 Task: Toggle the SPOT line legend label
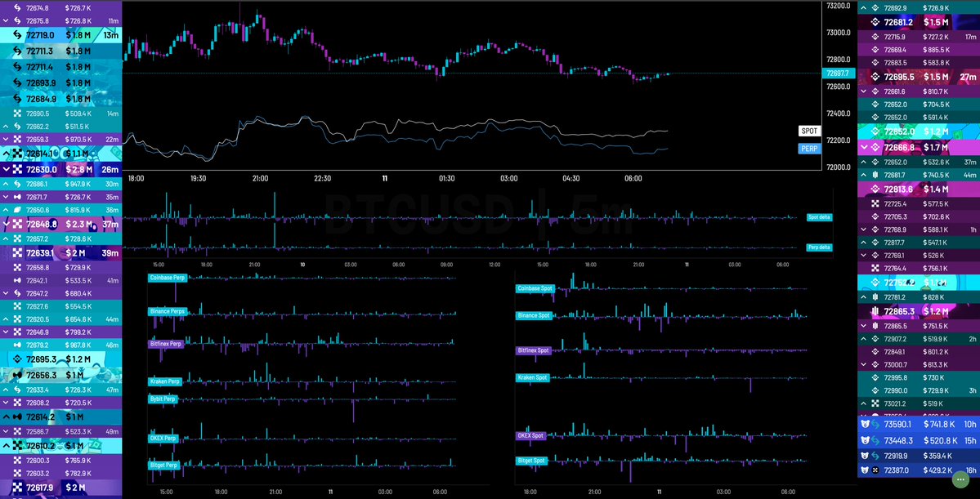pos(809,131)
